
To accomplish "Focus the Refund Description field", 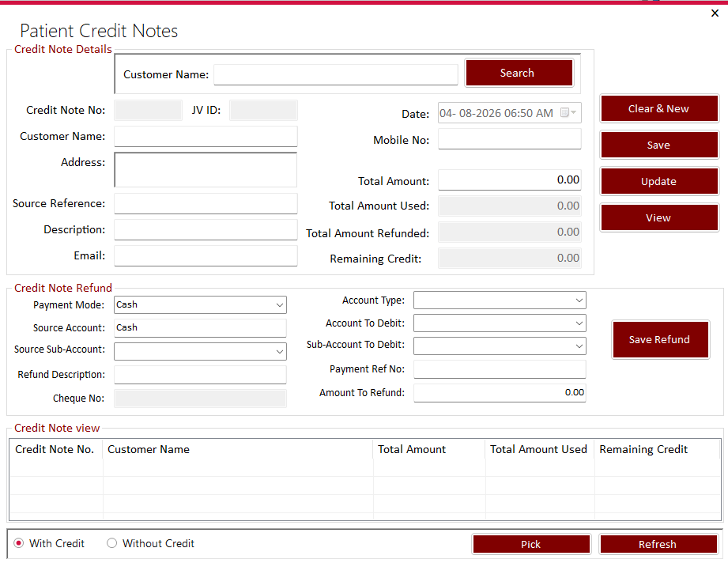I will click(x=200, y=374).
